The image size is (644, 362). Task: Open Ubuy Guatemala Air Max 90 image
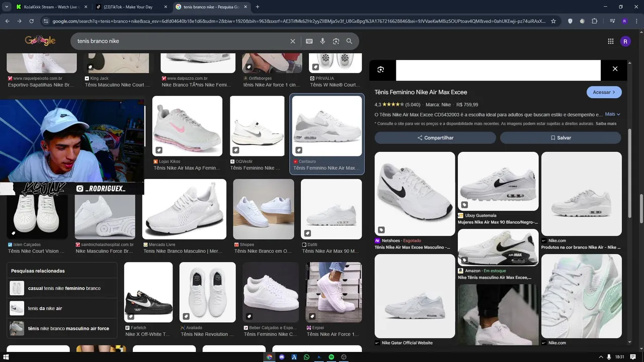click(x=498, y=182)
